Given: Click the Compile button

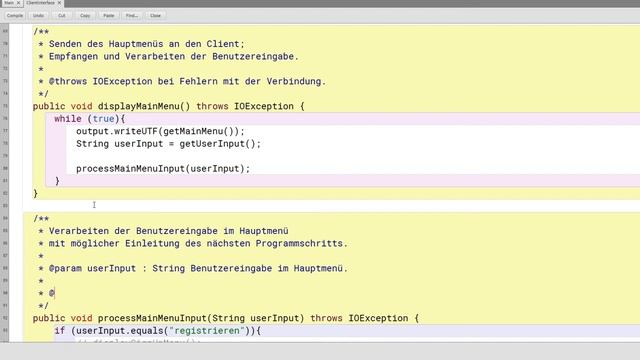Looking at the screenshot, I should pos(15,16).
